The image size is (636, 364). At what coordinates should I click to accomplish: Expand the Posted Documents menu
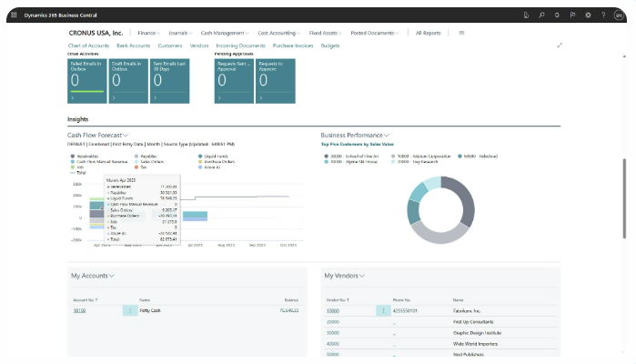coord(375,33)
